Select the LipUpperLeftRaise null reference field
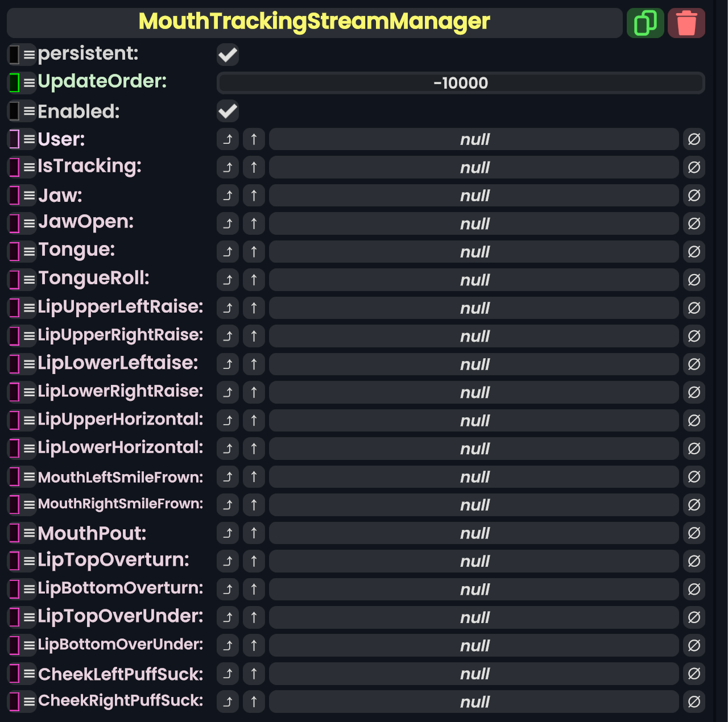 pos(473,308)
